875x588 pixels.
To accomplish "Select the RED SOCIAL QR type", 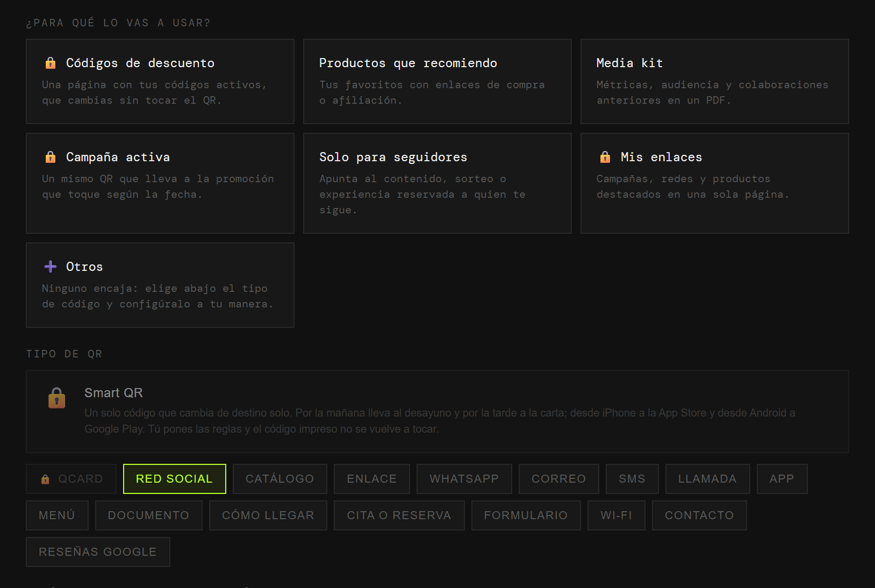I will tap(175, 479).
